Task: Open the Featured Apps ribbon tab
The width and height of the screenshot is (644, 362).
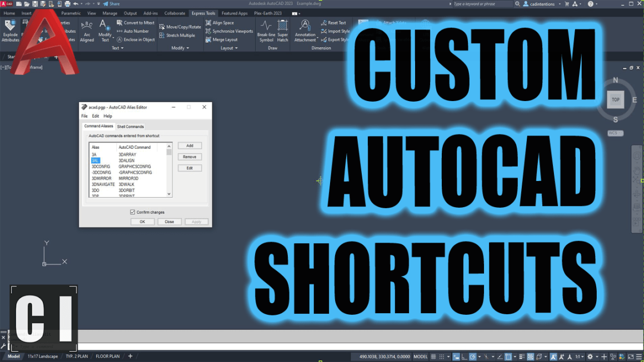Action: pyautogui.click(x=234, y=13)
